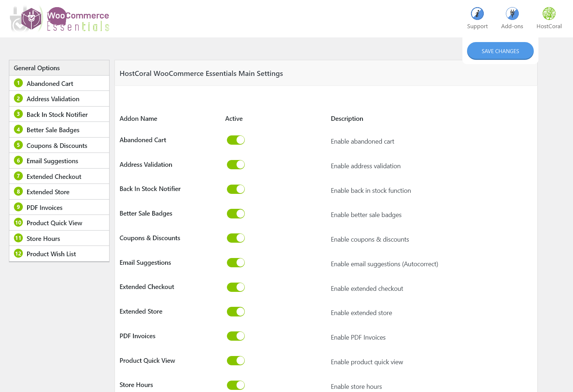
Task: Open General Options in the sidebar
Action: pyautogui.click(x=37, y=68)
